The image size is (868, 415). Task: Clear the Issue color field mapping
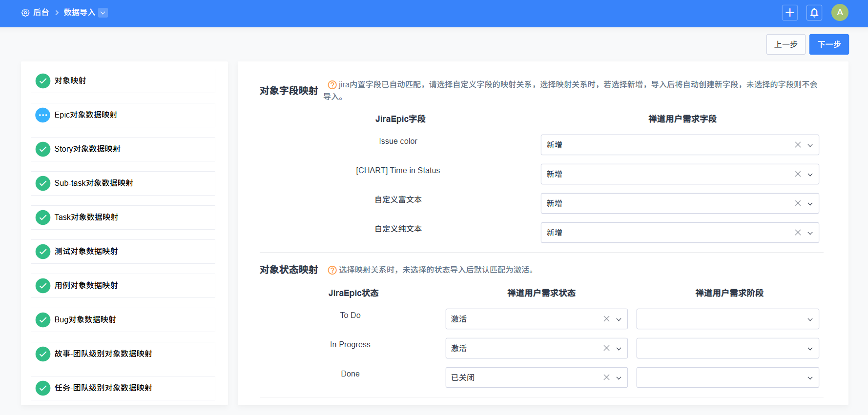pyautogui.click(x=798, y=145)
